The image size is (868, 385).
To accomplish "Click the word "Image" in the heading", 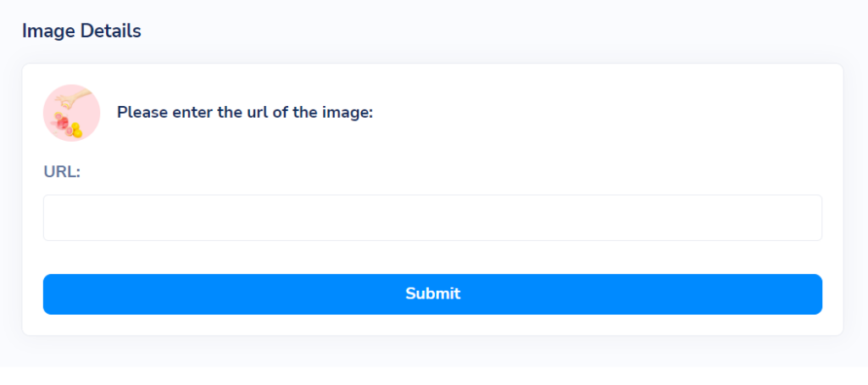I will pos(48,31).
